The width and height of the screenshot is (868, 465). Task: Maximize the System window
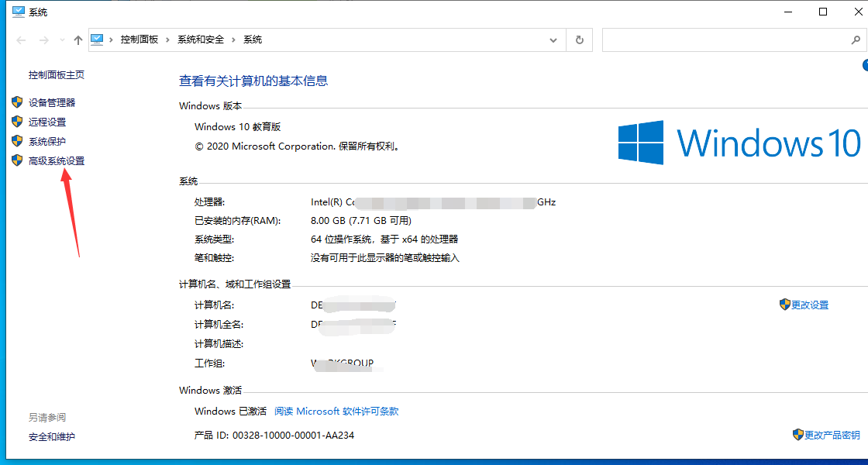(822, 12)
